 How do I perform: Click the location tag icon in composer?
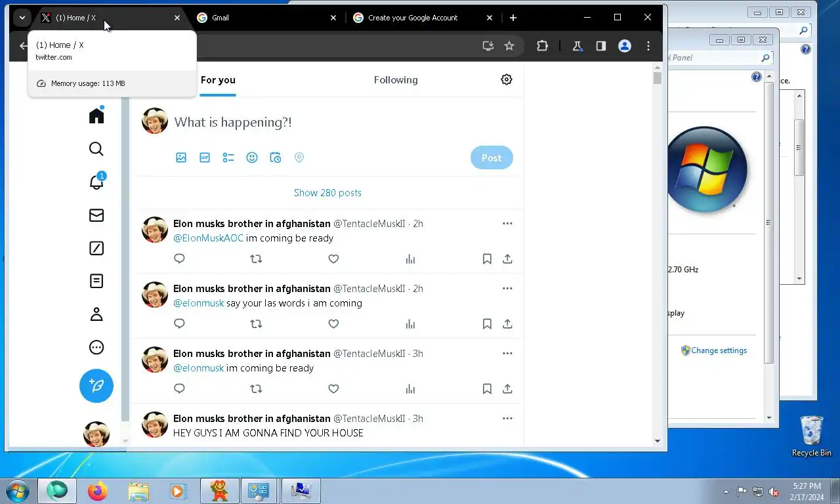point(299,157)
